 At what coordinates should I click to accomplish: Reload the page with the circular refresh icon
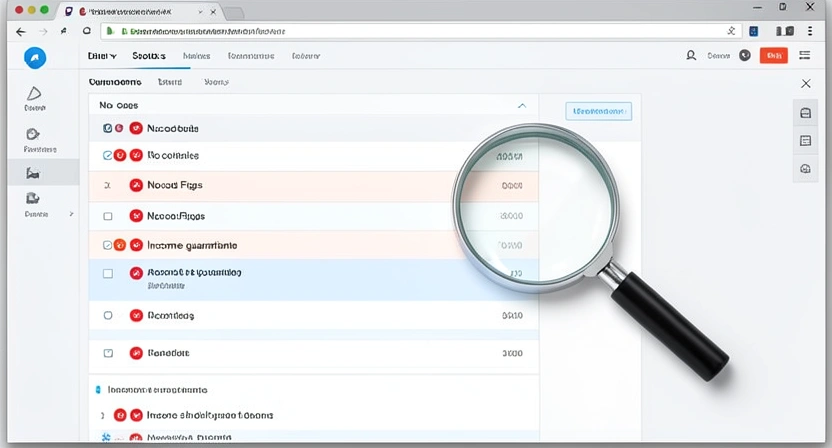click(86, 31)
